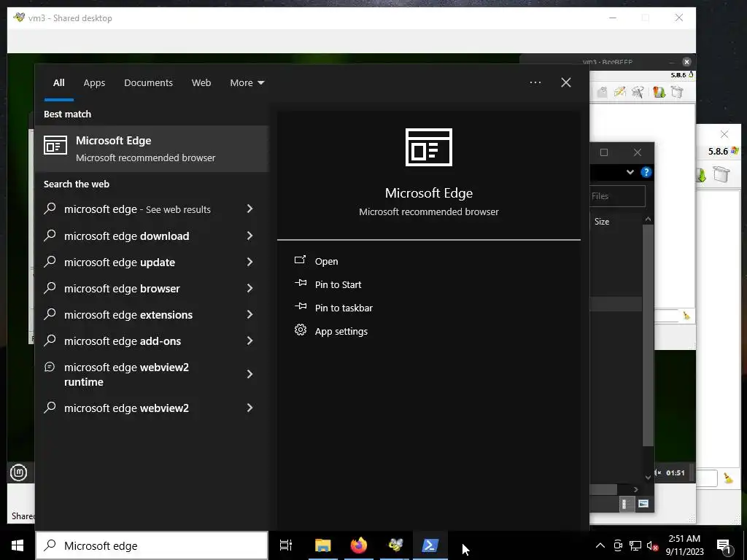Switch to the Apps search tab
Viewport: 747px width, 560px height.
[94, 83]
